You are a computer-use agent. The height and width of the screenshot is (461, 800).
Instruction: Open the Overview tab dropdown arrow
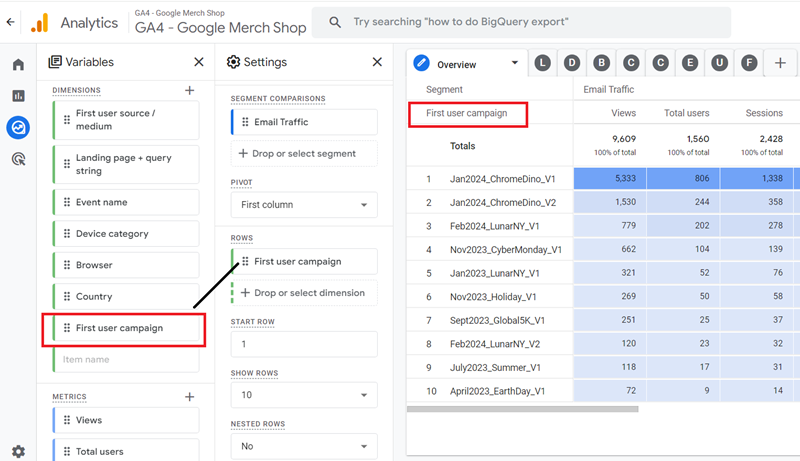(514, 63)
